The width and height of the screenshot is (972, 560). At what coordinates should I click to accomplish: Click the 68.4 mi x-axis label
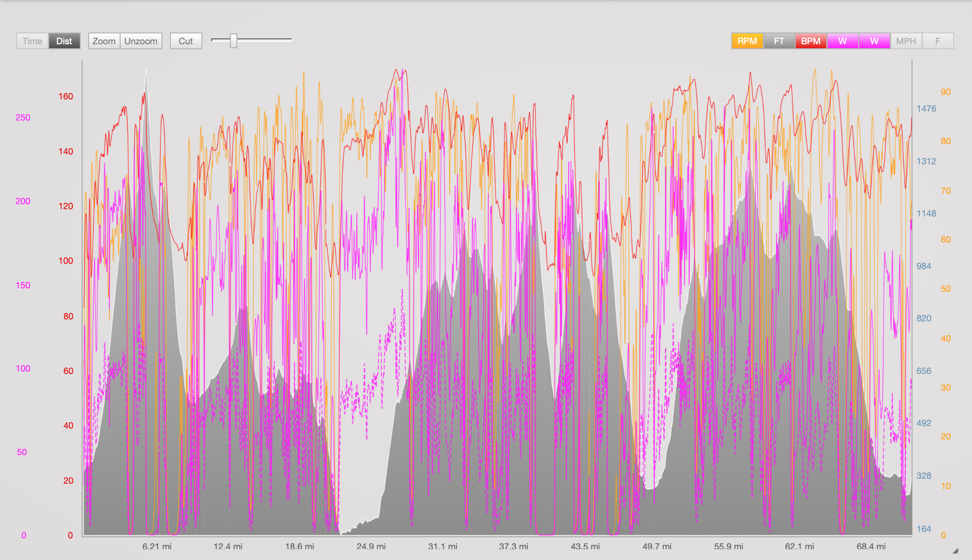point(871,546)
